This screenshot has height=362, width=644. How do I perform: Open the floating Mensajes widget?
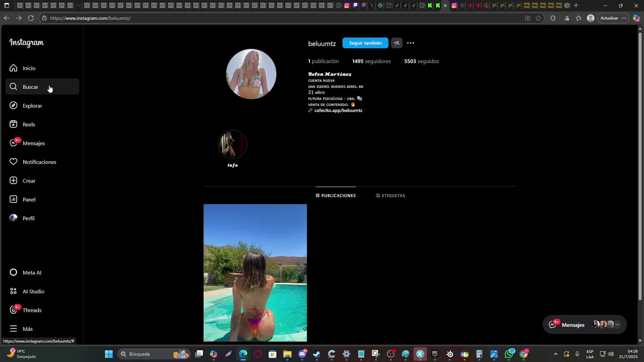click(584, 325)
